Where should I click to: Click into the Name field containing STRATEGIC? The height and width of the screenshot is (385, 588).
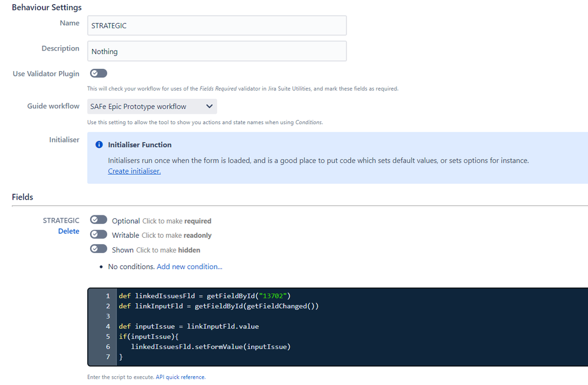pos(217,25)
